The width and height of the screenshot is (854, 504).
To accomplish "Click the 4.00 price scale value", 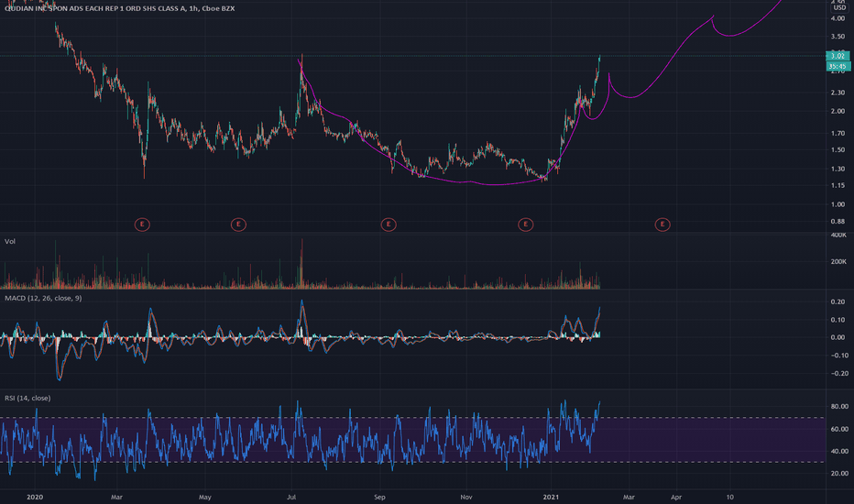I will [838, 18].
